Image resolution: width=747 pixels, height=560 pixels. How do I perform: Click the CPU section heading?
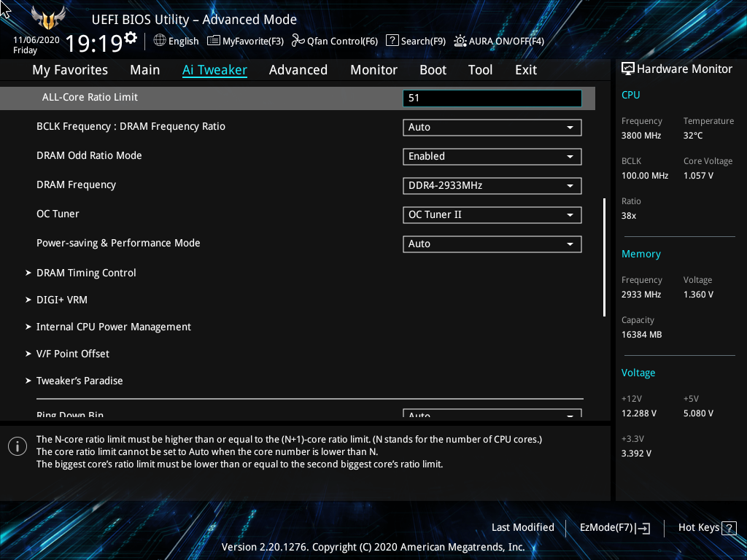point(631,96)
